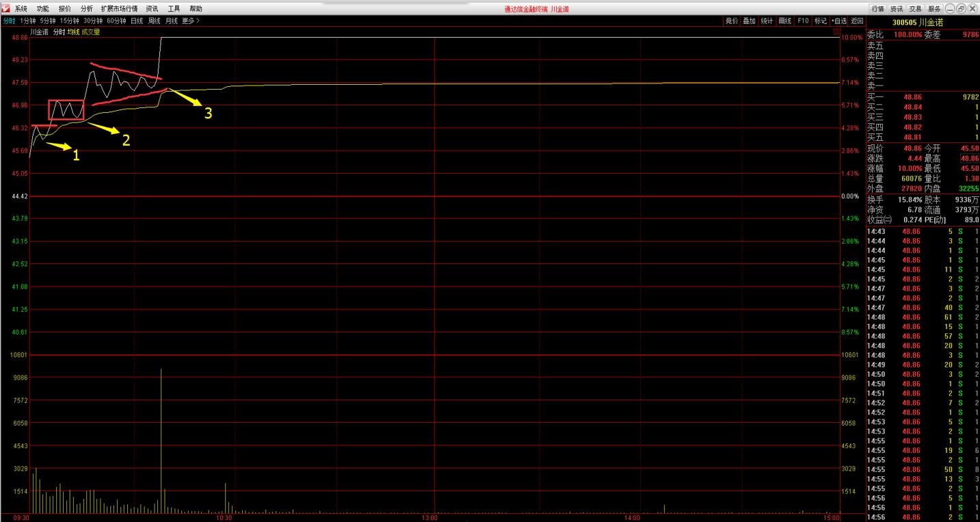Viewport: 980px width, 522px height.
Task: Click the 均线 legend label
Action: [73, 31]
